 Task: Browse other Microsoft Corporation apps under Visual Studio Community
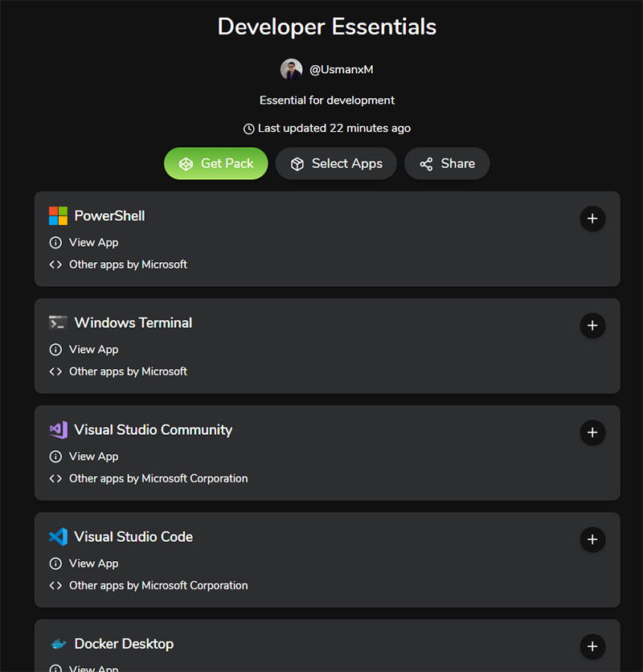point(158,477)
